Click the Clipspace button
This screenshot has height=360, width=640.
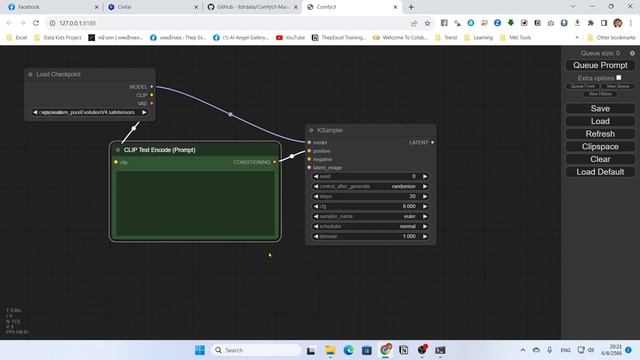click(600, 147)
